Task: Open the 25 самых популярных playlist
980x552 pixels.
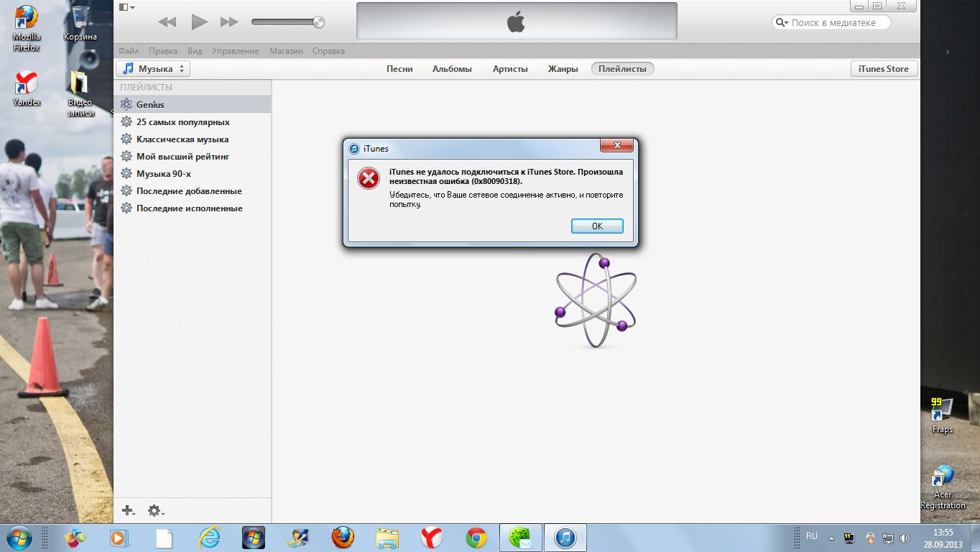Action: pyautogui.click(x=193, y=122)
